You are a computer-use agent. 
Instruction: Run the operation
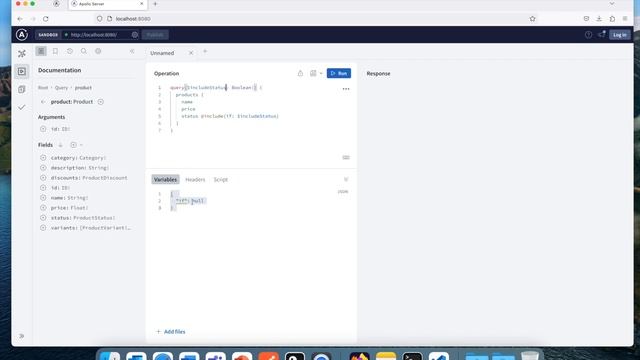[339, 73]
